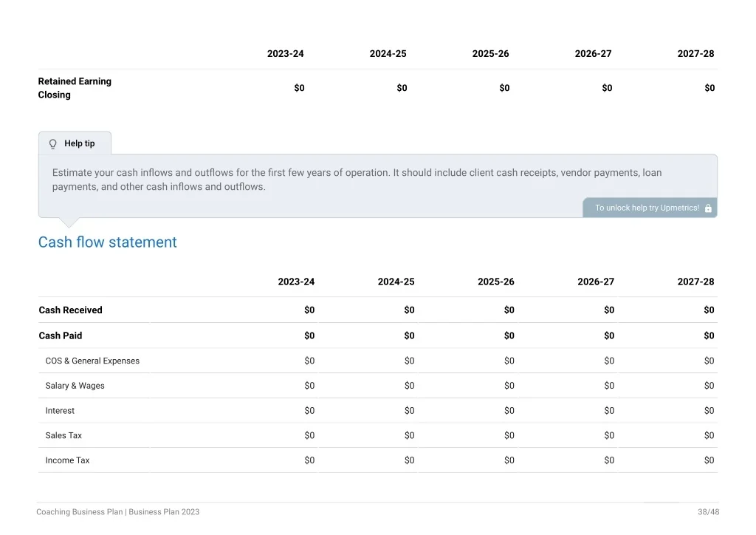The width and height of the screenshot is (756, 535).
Task: Click the Income Tax row label
Action: tap(67, 460)
